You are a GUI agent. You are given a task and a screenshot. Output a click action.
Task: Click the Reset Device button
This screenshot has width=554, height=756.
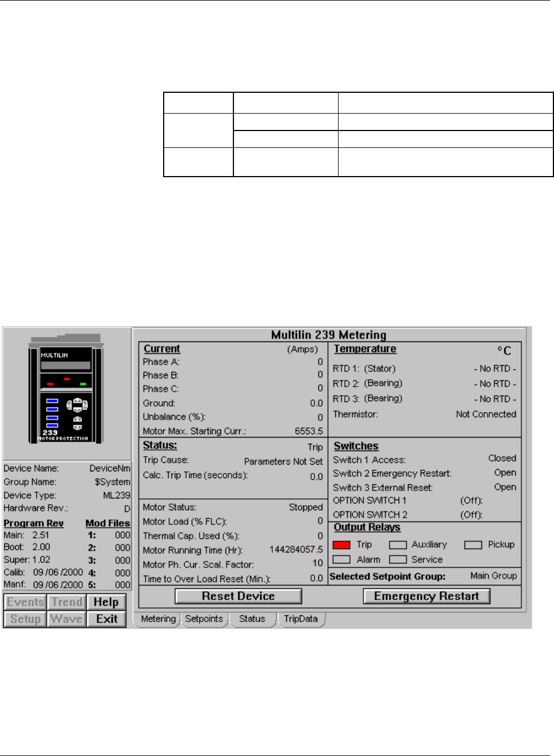click(x=238, y=596)
